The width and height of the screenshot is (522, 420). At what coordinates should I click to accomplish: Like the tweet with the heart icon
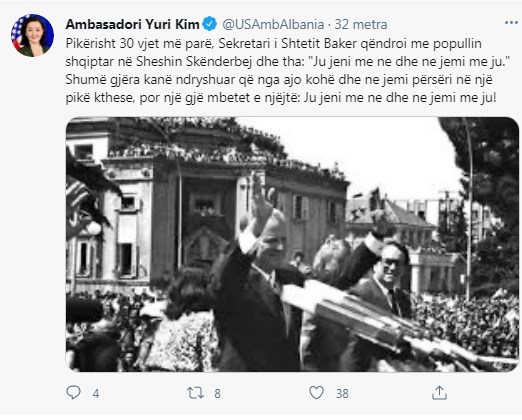[x=316, y=392]
